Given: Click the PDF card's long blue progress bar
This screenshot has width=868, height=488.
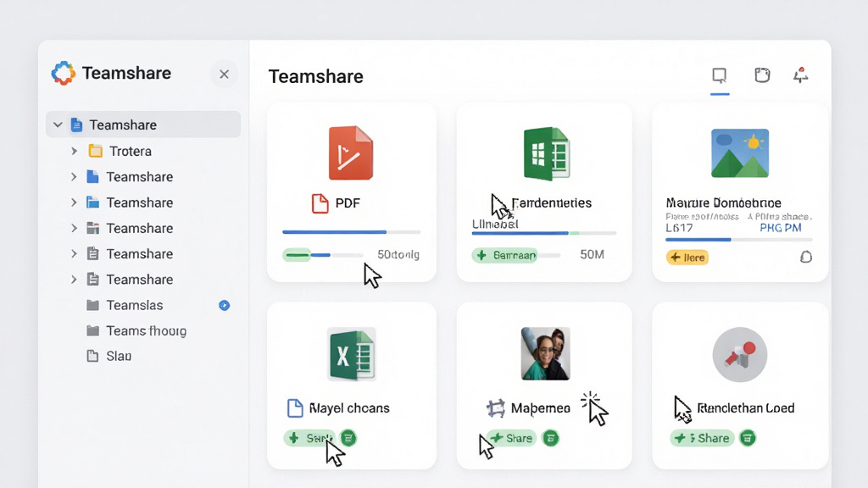Looking at the screenshot, I should click(352, 232).
